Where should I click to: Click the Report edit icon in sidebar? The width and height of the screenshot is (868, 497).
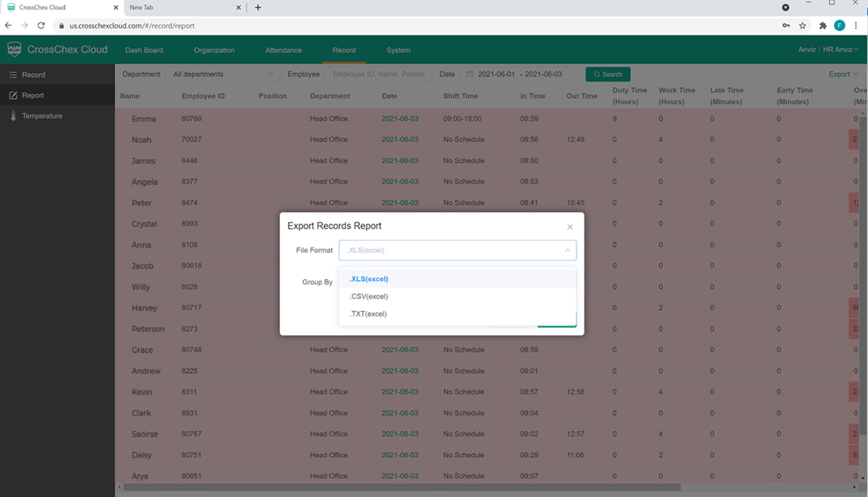(13, 95)
